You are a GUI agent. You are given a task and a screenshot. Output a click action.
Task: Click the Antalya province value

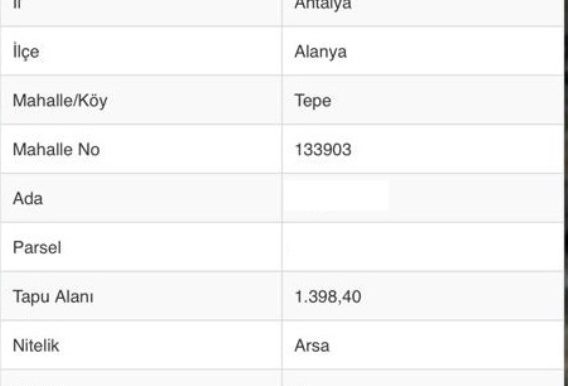click(x=323, y=5)
